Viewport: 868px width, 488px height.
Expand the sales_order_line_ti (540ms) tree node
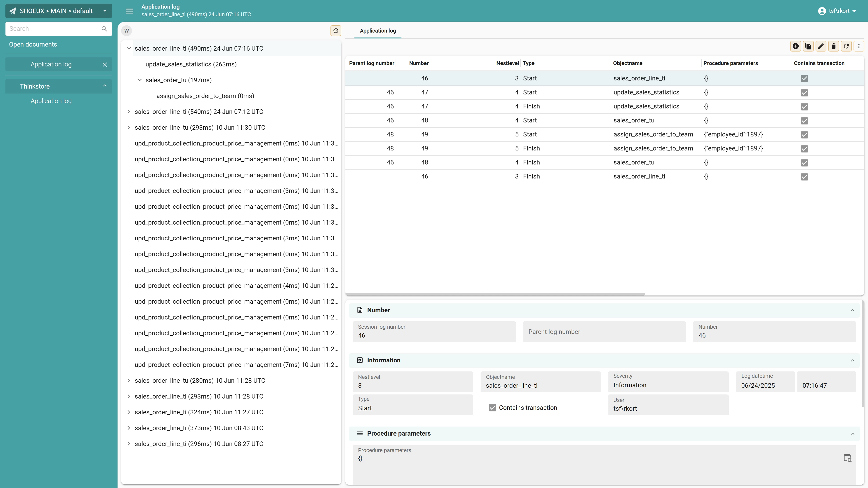(x=129, y=111)
